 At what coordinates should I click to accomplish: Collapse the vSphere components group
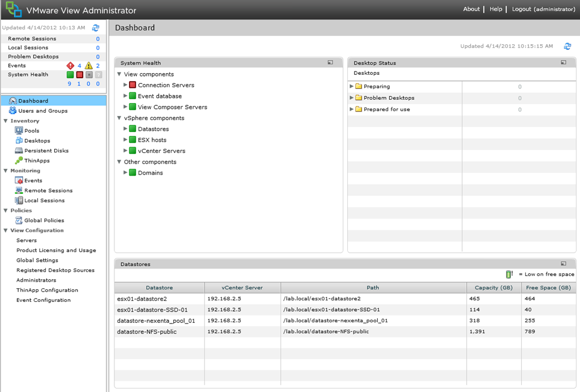pos(119,118)
